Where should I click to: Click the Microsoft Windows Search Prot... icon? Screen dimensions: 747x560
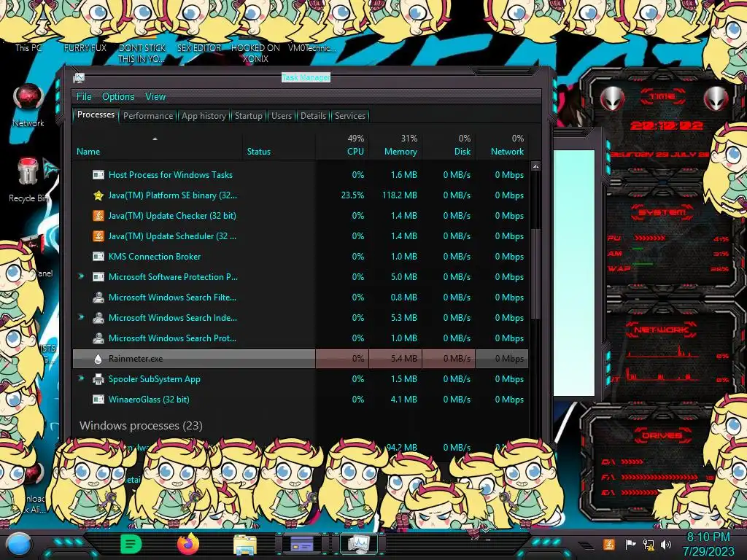pos(98,338)
